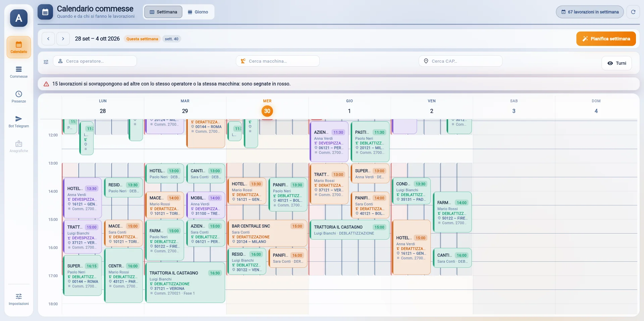Screen dimensions: 644x321
Task: Open the RESID... 16:00 Luigi Bianchi card
Action: coord(247,262)
